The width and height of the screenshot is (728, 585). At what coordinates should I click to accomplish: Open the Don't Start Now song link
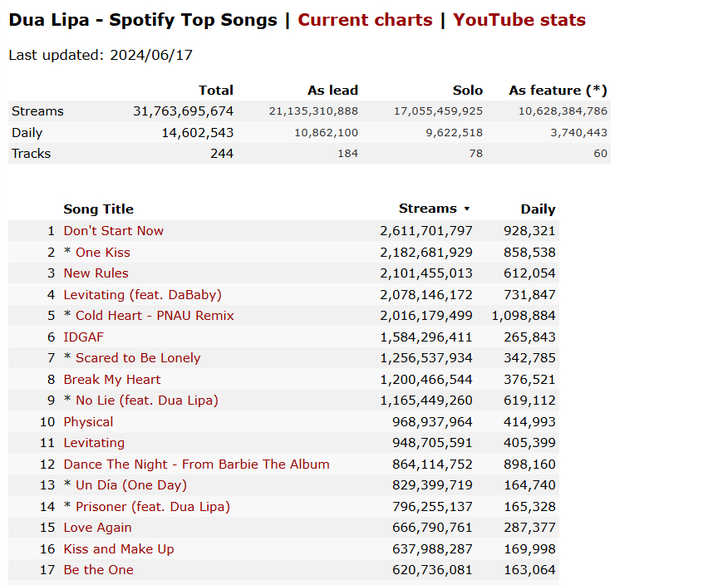point(113,231)
